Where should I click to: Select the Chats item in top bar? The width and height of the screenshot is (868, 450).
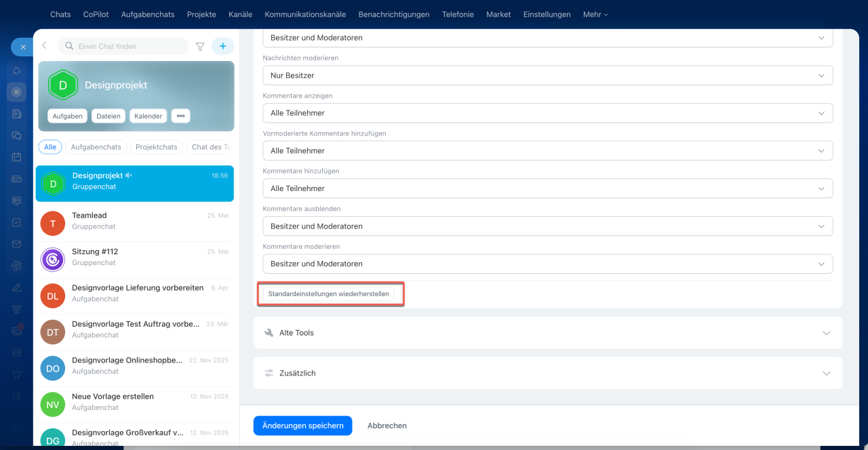[60, 14]
